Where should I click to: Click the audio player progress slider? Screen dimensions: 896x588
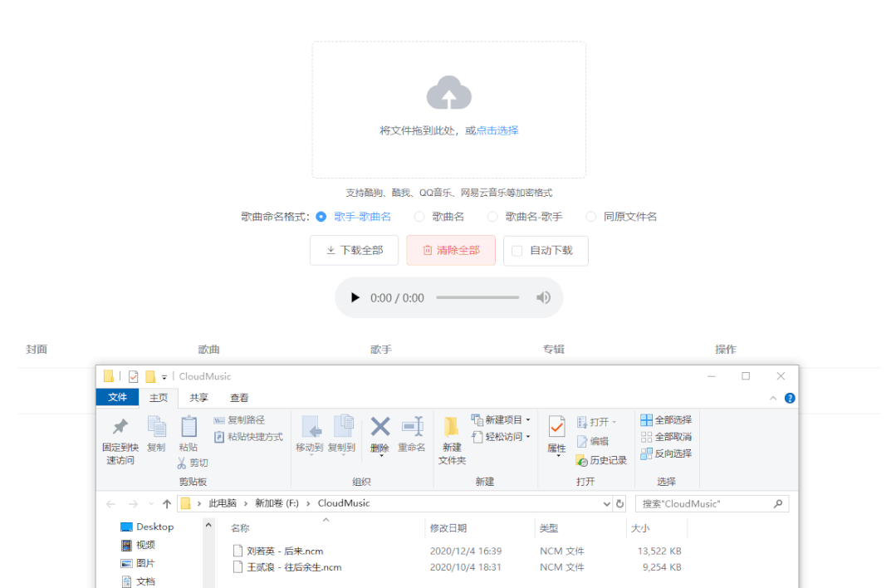[x=477, y=297]
